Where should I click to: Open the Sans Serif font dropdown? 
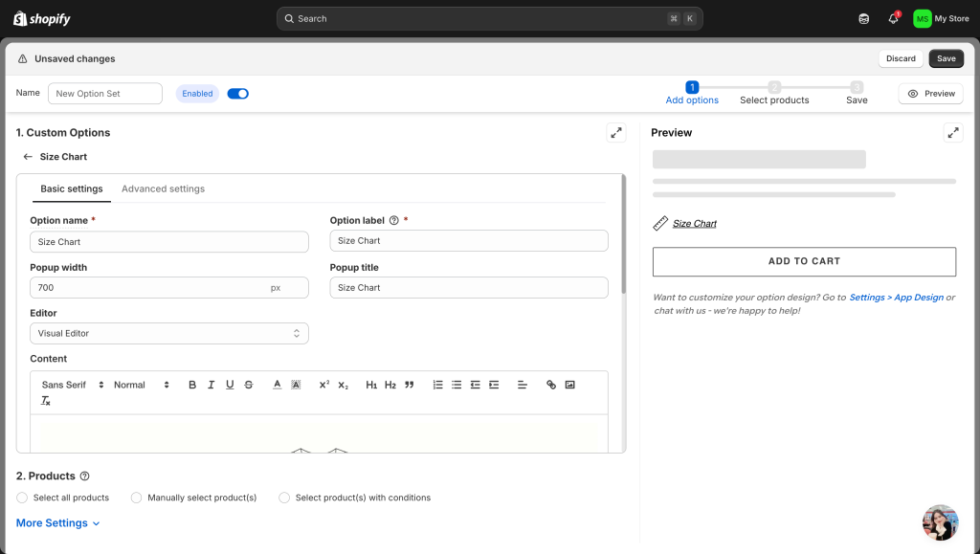coord(73,385)
